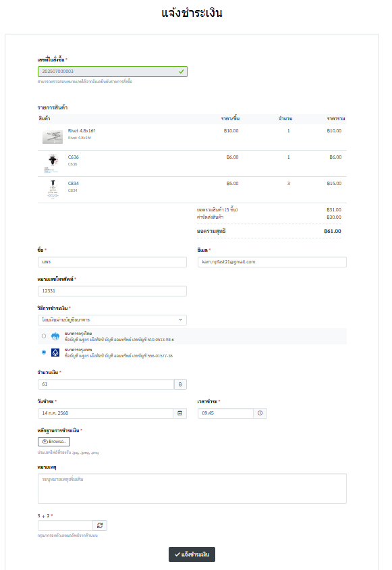Select the Bangkok Bank radio option
The width and height of the screenshot is (392, 570).
44,353
